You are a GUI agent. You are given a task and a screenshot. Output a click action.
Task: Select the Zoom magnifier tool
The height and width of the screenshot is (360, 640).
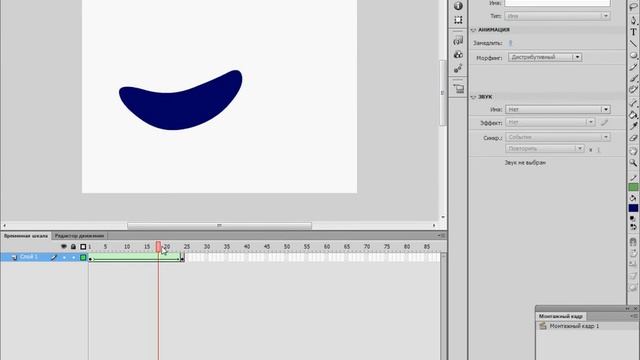coord(633,163)
